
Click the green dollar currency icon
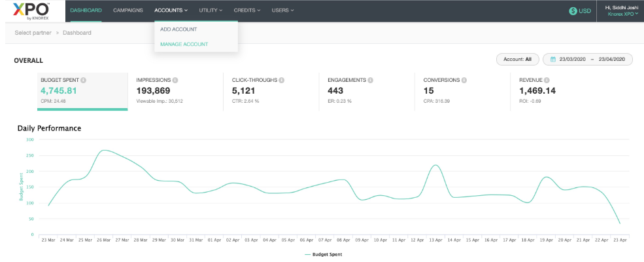pos(573,11)
